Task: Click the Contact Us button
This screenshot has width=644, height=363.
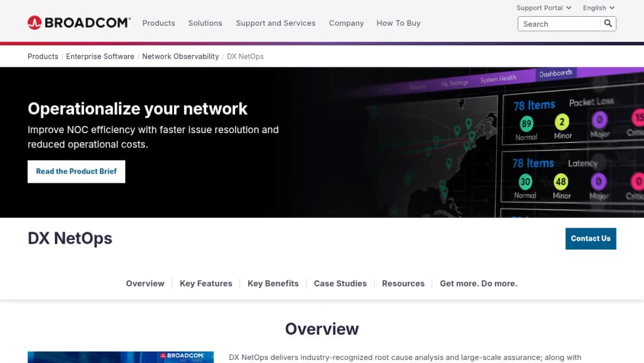Action: pyautogui.click(x=590, y=238)
